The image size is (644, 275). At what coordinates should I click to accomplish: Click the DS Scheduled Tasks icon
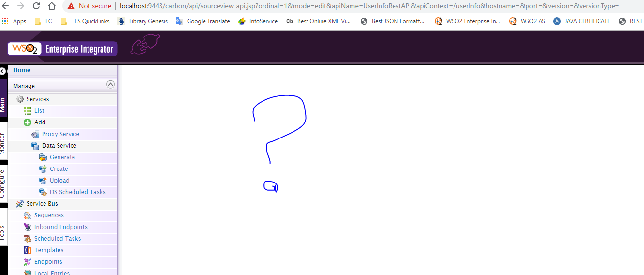pos(43,192)
